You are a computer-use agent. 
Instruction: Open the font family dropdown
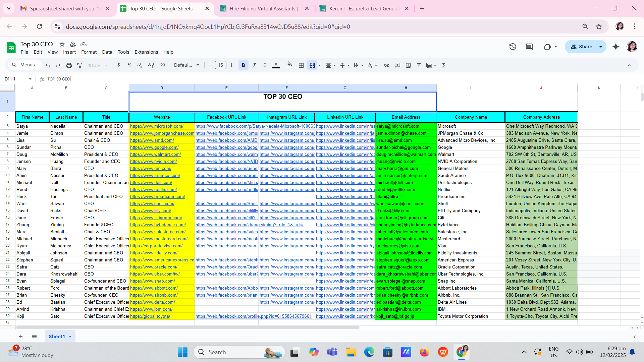pyautogui.click(x=187, y=65)
